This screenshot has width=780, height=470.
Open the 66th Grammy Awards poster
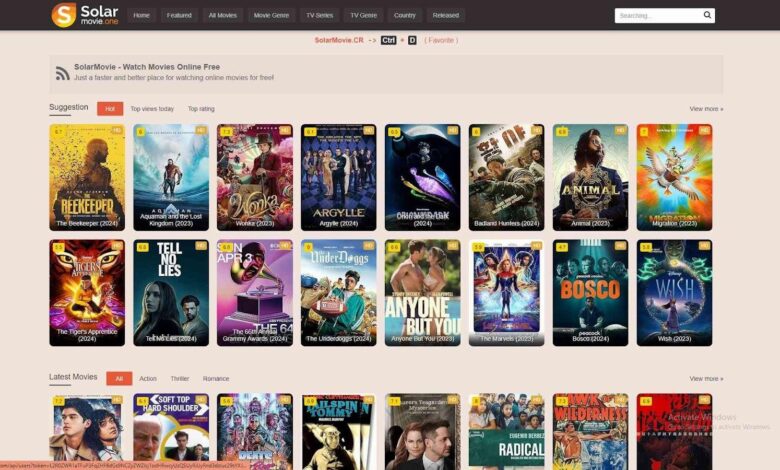click(255, 293)
